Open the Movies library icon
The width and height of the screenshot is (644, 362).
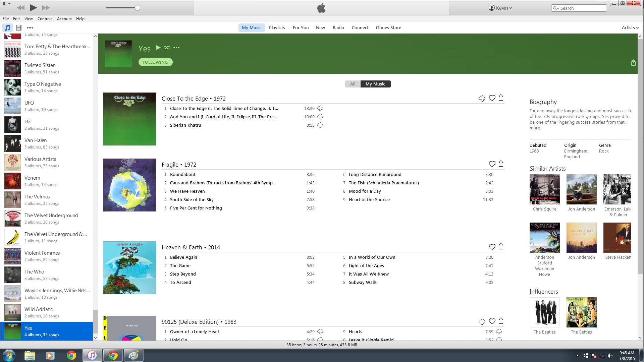(x=19, y=28)
